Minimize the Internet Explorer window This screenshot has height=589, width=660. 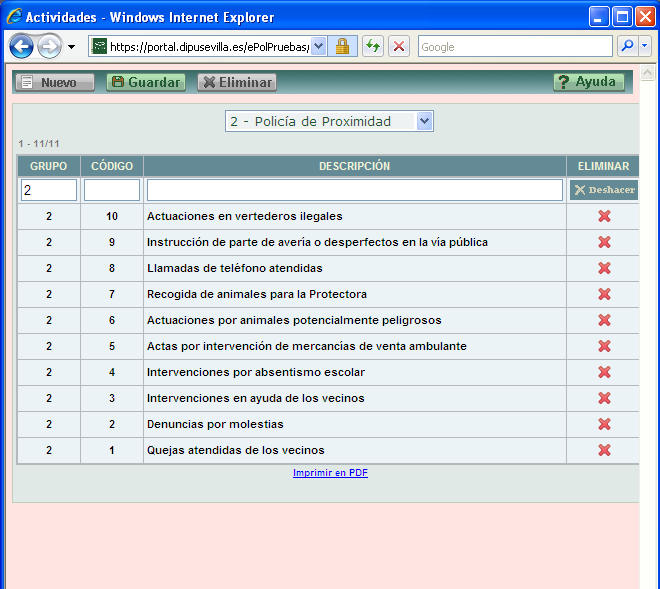[x=599, y=17]
